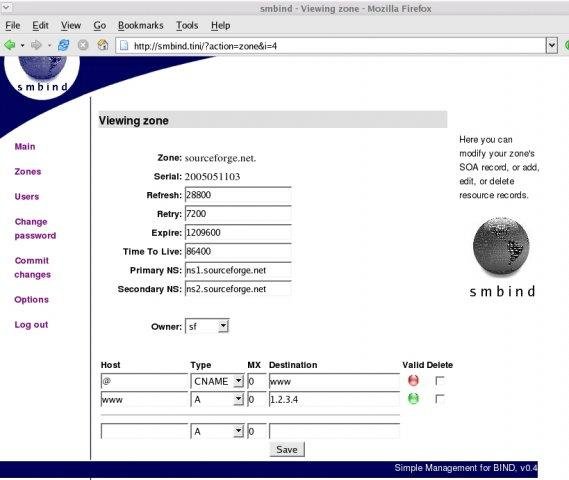569x480 pixels.
Task: Click the Primary NS field ns1.sourceforge.net
Action: (238, 270)
